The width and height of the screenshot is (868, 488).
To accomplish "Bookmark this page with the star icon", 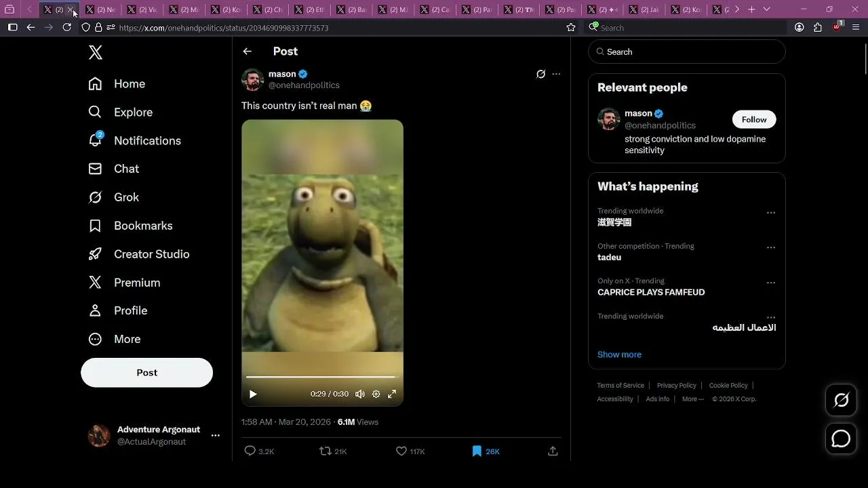I will (571, 27).
